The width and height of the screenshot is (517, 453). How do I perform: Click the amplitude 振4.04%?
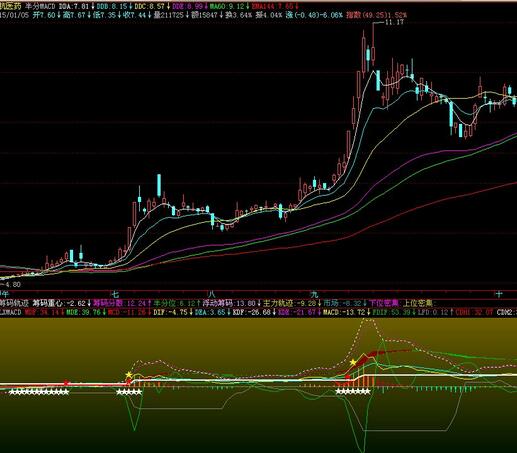click(x=269, y=15)
